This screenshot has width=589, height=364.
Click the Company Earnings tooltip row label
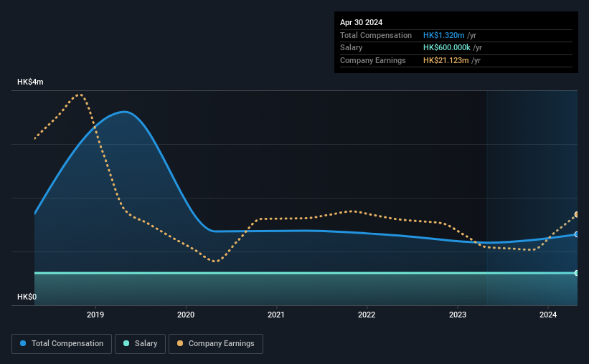click(x=372, y=60)
